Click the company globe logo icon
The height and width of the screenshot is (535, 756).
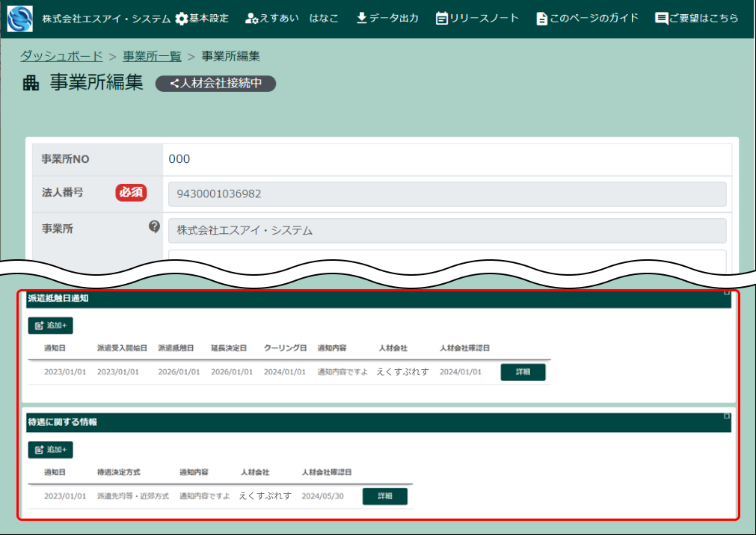click(x=20, y=19)
